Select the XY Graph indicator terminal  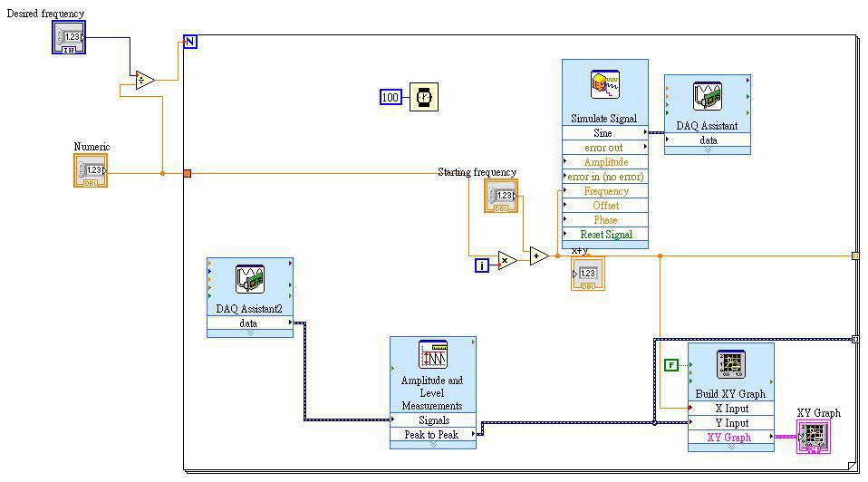[x=814, y=437]
